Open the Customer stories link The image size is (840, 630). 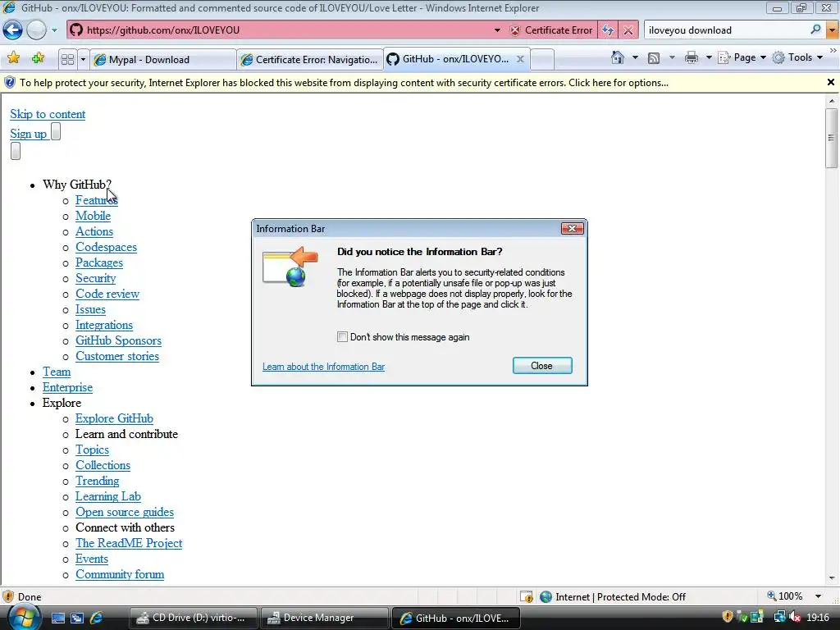(x=117, y=356)
